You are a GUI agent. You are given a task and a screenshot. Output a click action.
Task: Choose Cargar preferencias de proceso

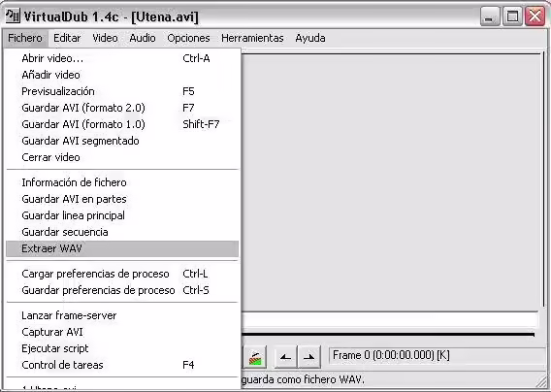point(122,274)
